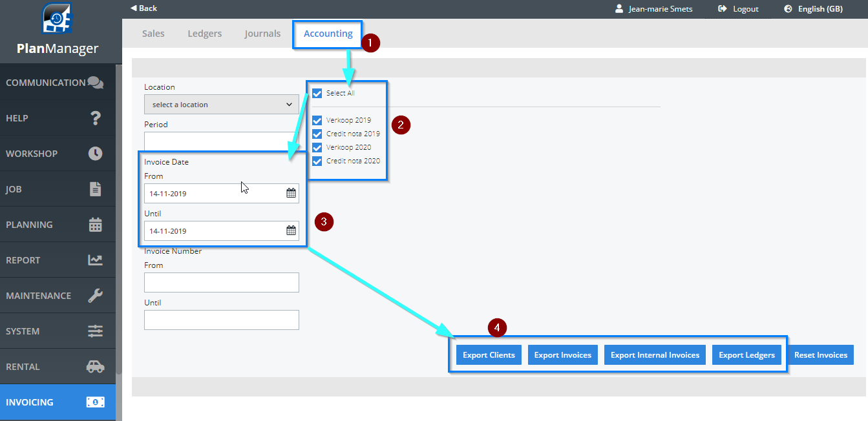Screen dimensions: 868x421
Task: Click the Jean-marie Smets user name
Action: point(661,9)
